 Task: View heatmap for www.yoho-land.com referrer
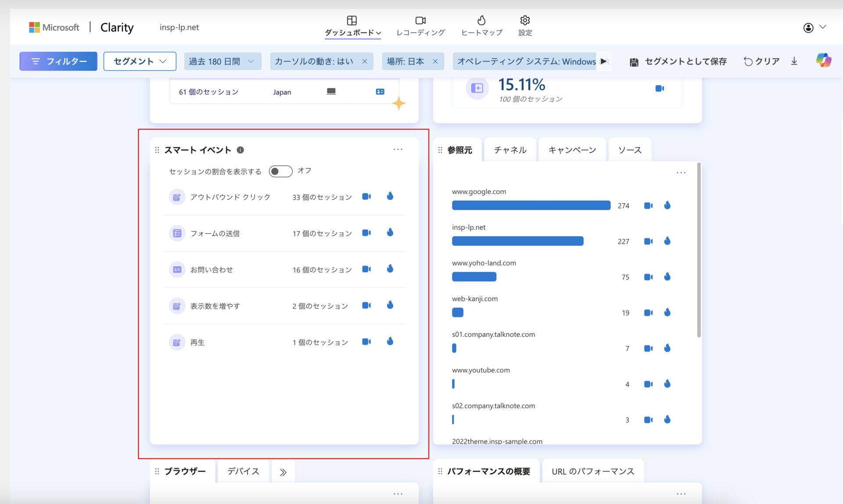tap(667, 277)
